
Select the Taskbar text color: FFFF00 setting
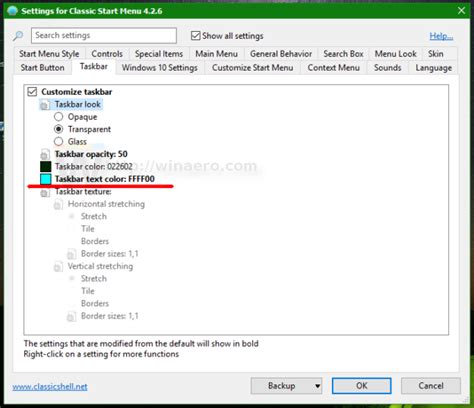click(x=105, y=179)
